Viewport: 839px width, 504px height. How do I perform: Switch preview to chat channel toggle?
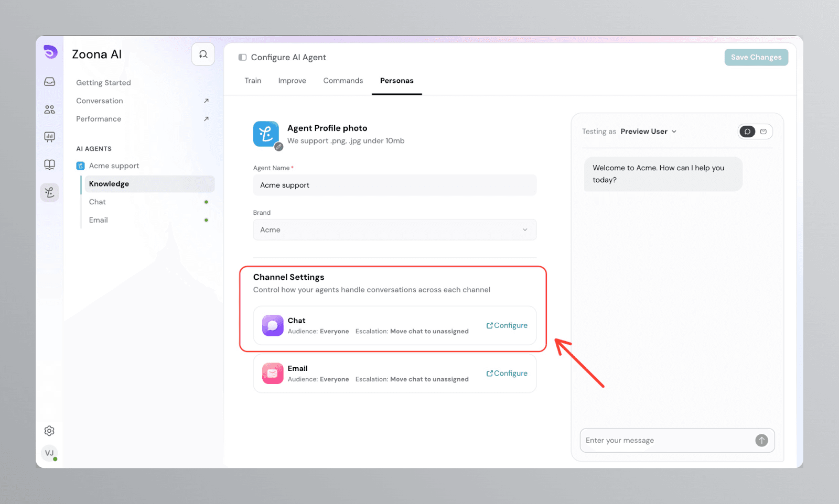747,132
